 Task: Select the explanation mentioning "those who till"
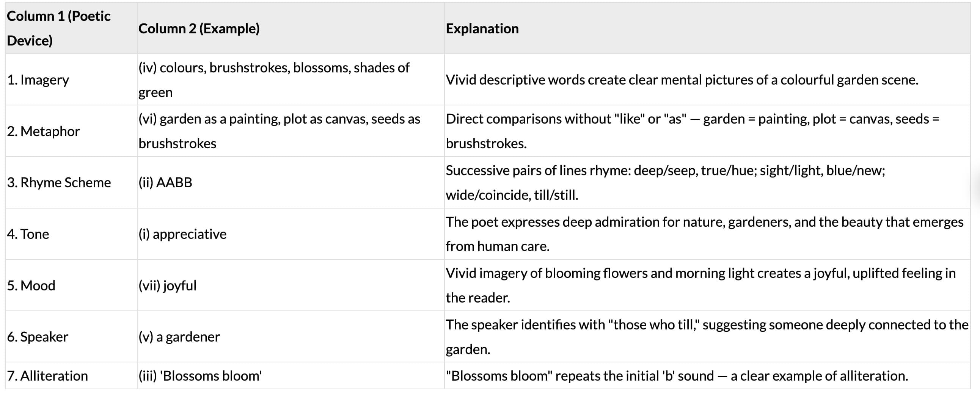[x=707, y=337]
